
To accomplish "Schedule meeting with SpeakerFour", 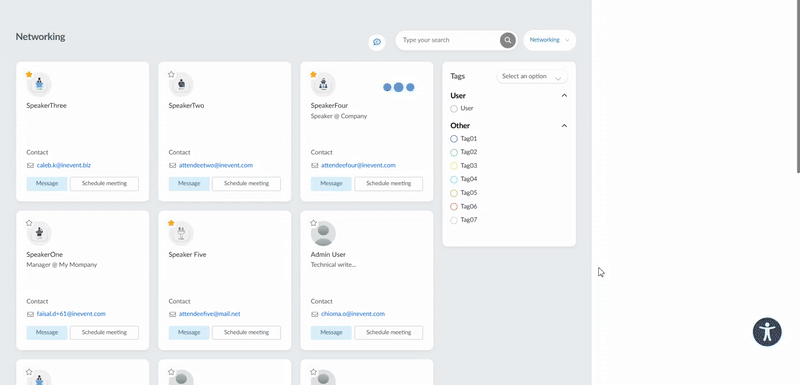I will (389, 184).
